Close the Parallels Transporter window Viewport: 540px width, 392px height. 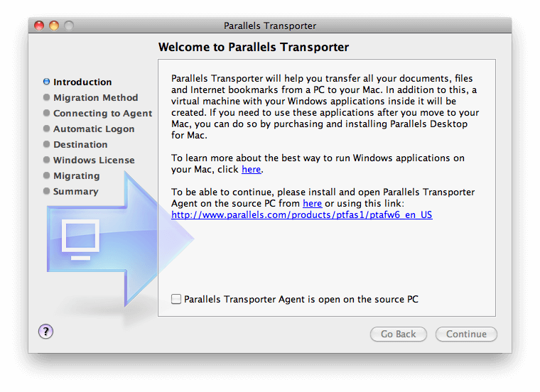pos(39,26)
